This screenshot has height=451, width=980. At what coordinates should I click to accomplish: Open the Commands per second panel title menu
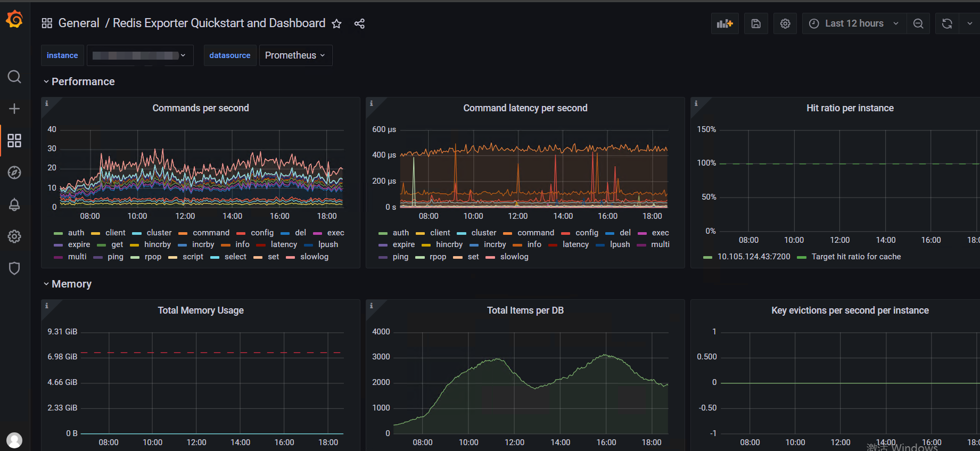tap(201, 108)
